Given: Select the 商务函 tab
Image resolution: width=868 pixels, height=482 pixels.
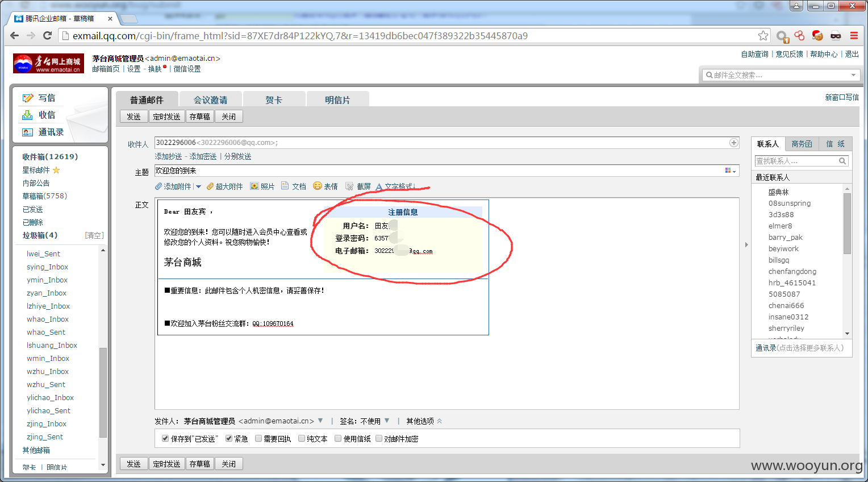Looking at the screenshot, I should (802, 144).
